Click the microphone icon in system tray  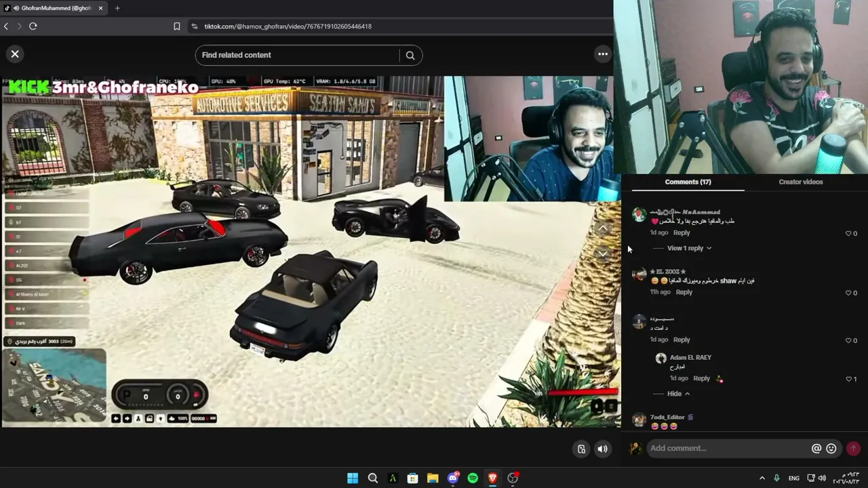776,479
